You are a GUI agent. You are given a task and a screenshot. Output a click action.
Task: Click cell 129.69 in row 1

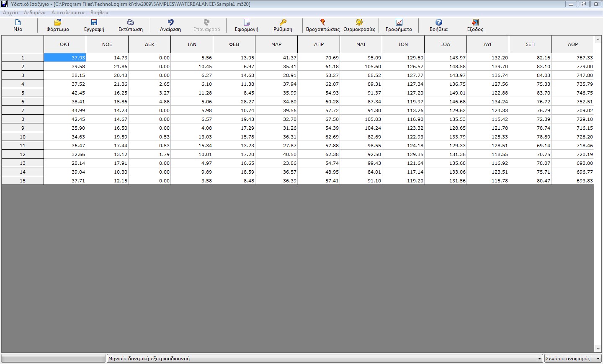point(403,58)
